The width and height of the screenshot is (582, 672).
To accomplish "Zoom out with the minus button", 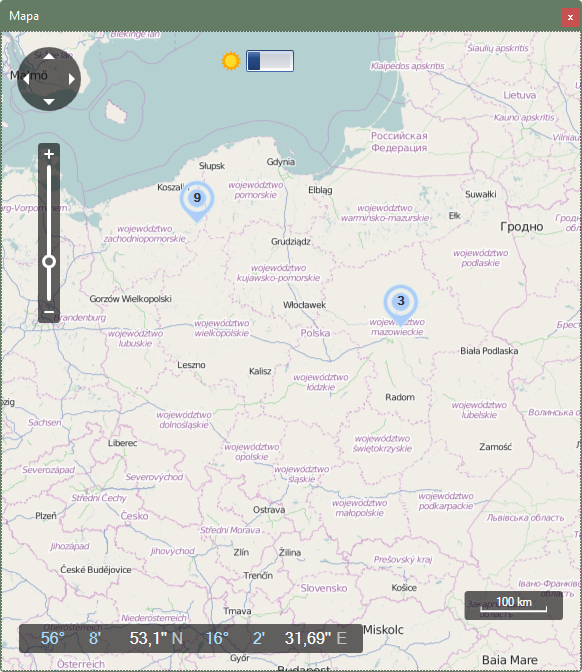I will pos(49,312).
